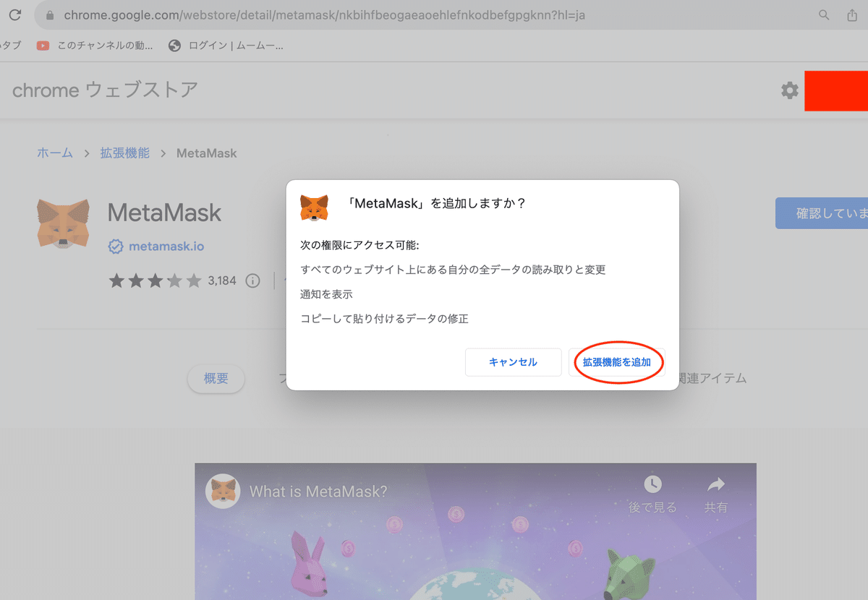Viewport: 868px width, 600px height.
Task: Click the 後で見る clock icon
Action: click(x=652, y=484)
